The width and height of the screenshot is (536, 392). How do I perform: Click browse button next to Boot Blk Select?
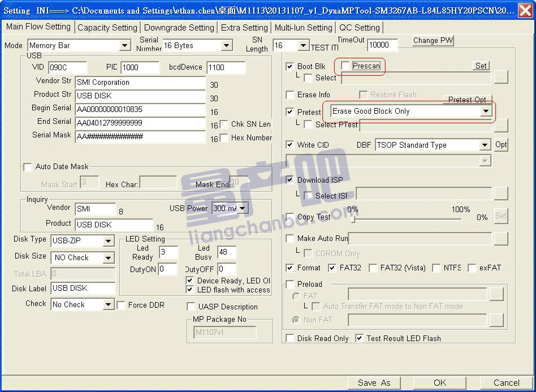coord(501,77)
